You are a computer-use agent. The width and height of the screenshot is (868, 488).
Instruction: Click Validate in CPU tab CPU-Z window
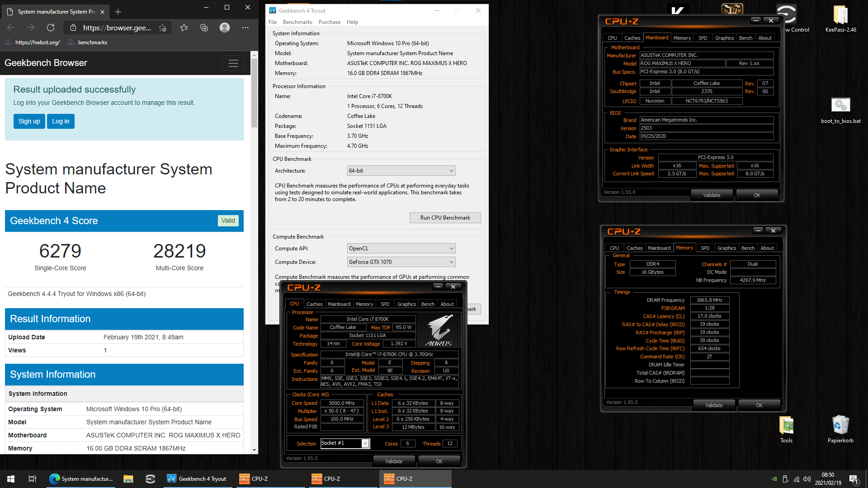click(x=394, y=461)
